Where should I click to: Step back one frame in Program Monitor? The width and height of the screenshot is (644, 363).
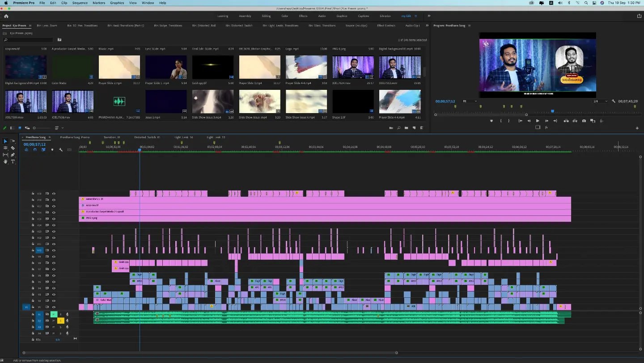[x=529, y=121]
